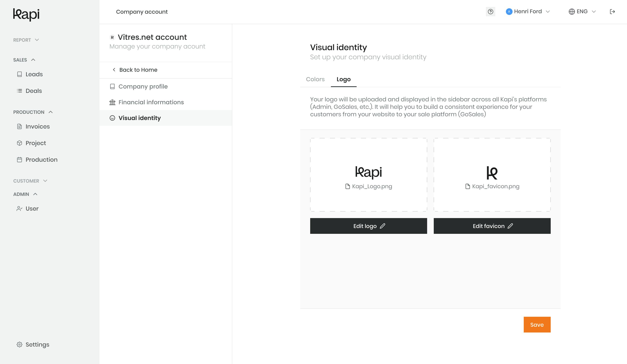Open the Henri Ford account dropdown
The width and height of the screenshot is (627, 364).
coord(528,11)
